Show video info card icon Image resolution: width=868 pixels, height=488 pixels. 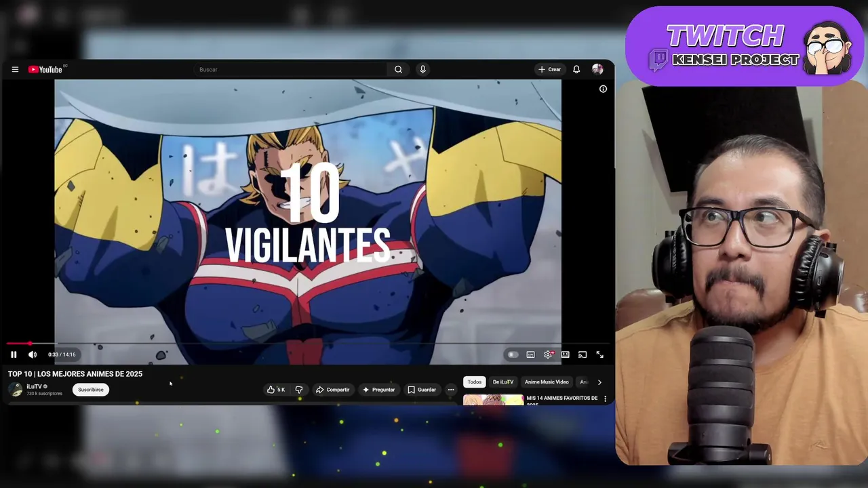(603, 89)
